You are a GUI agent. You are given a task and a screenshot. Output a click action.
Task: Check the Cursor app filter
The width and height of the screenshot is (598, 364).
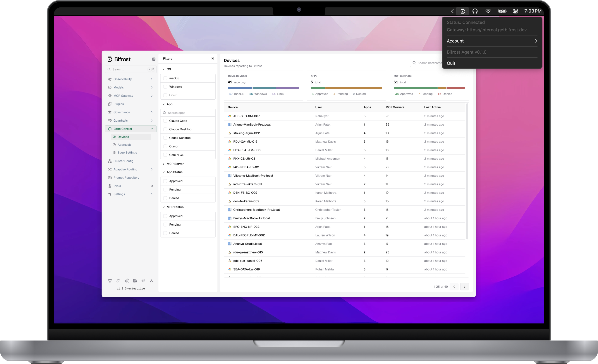tap(165, 146)
